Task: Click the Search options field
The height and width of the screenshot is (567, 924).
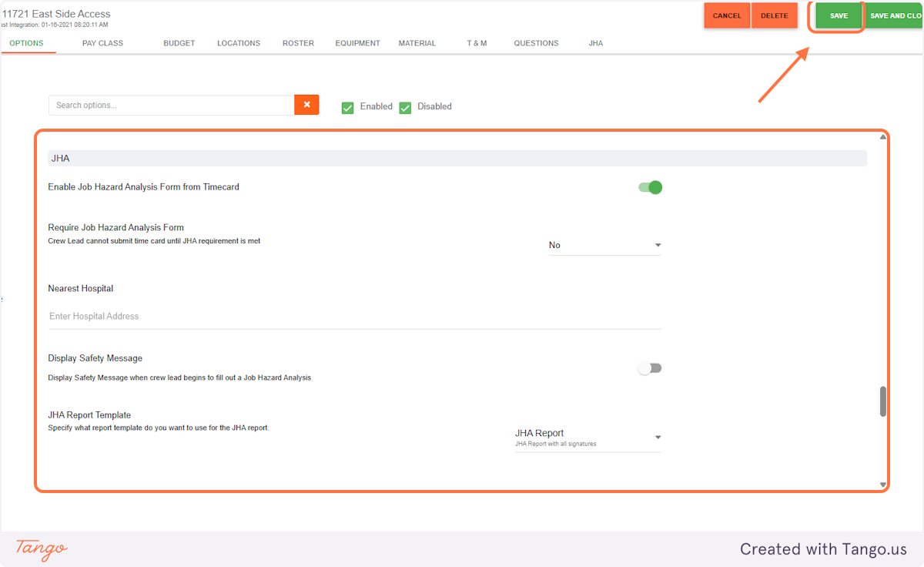Action: click(x=172, y=106)
